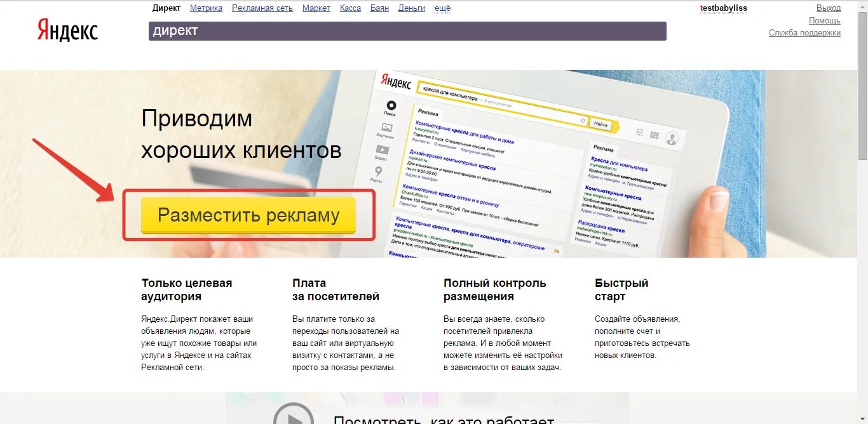
Task: Open the Касса service
Action: click(x=350, y=8)
